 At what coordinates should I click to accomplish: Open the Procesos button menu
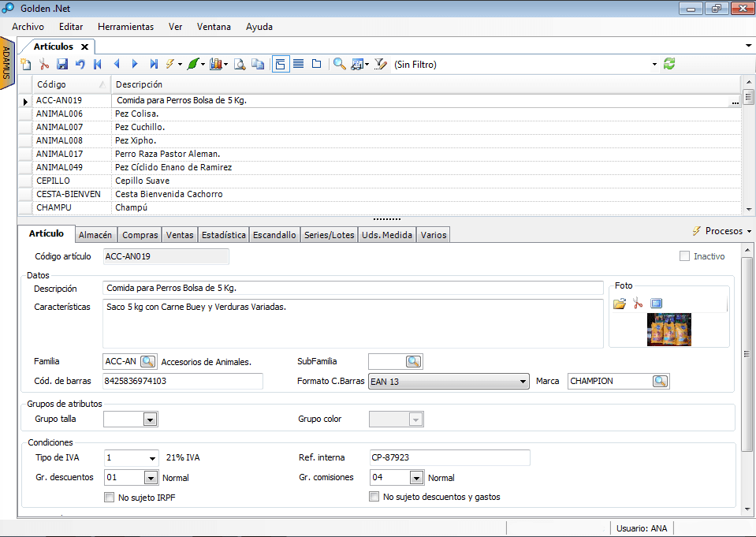(721, 231)
